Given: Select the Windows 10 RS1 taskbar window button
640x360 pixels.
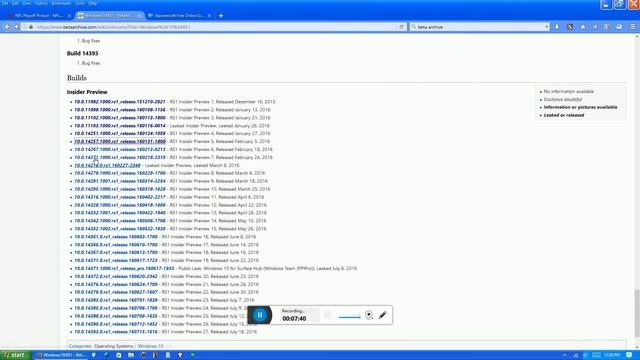Looking at the screenshot, I should pyautogui.click(x=61, y=355).
